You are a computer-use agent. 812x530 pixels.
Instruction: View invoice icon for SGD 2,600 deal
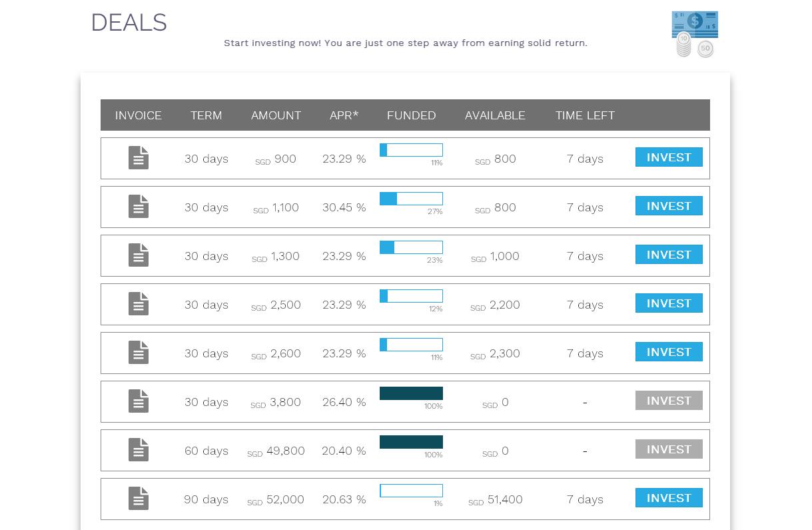click(139, 353)
